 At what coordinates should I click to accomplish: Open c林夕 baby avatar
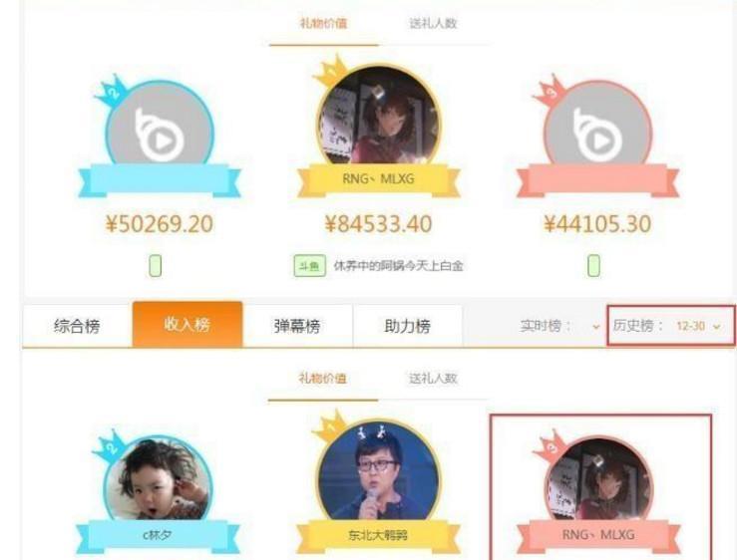158,479
